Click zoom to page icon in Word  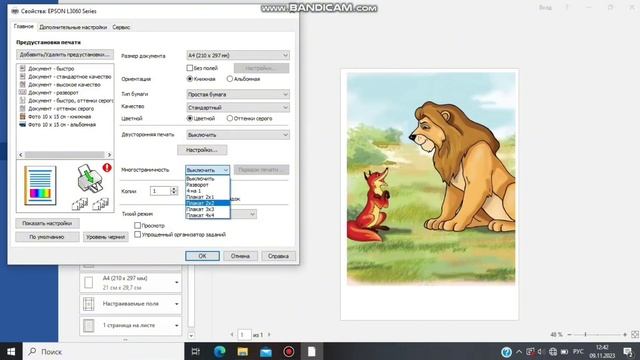pyautogui.click(x=635, y=335)
